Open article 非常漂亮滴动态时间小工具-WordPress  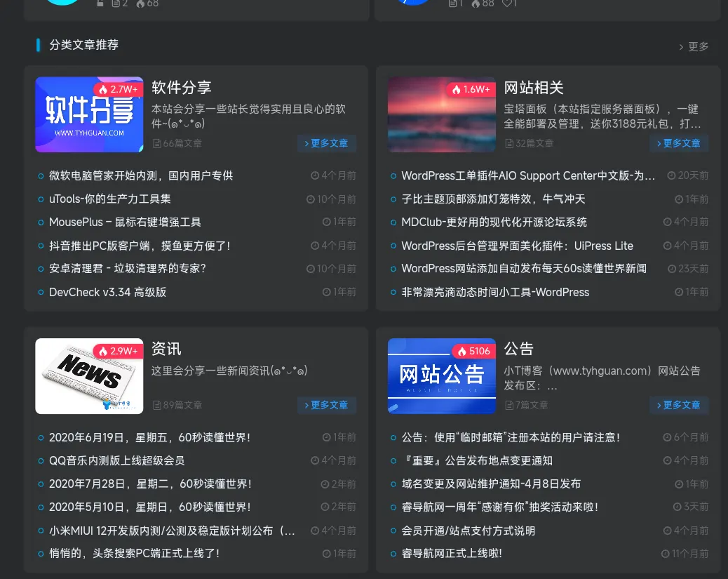tap(495, 292)
